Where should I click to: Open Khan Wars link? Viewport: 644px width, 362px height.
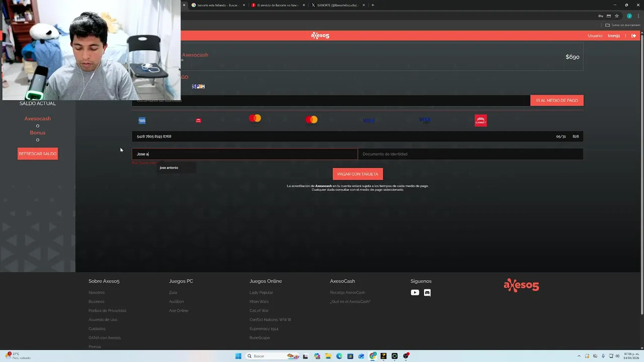pos(259,302)
